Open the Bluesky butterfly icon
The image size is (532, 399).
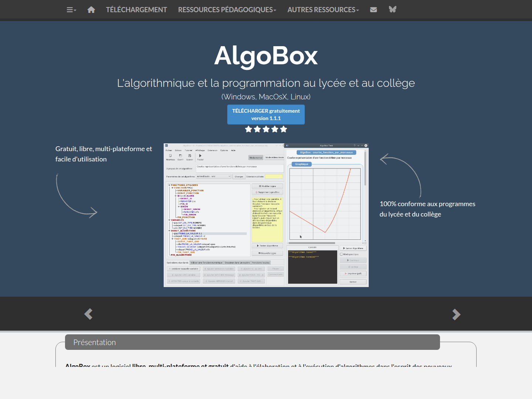[392, 10]
